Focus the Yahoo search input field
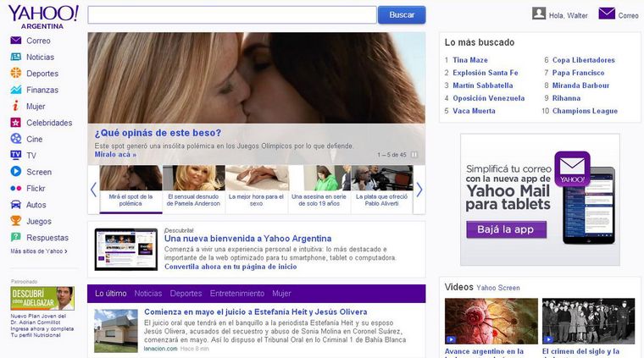 (232, 14)
